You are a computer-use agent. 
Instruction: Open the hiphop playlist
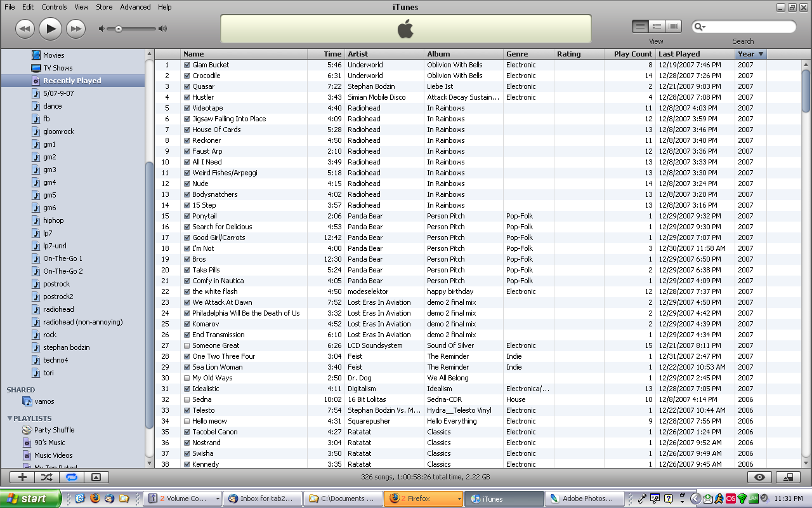tap(53, 220)
